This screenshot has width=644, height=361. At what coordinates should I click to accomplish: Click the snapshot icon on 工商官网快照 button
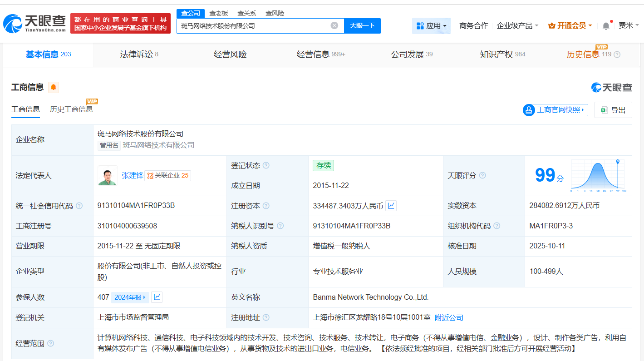click(x=528, y=110)
